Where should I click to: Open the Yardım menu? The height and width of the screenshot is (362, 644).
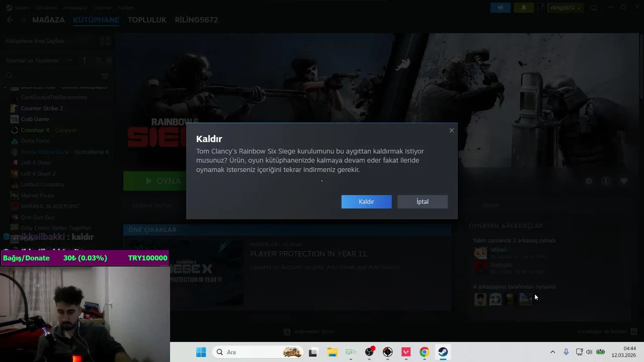(126, 8)
